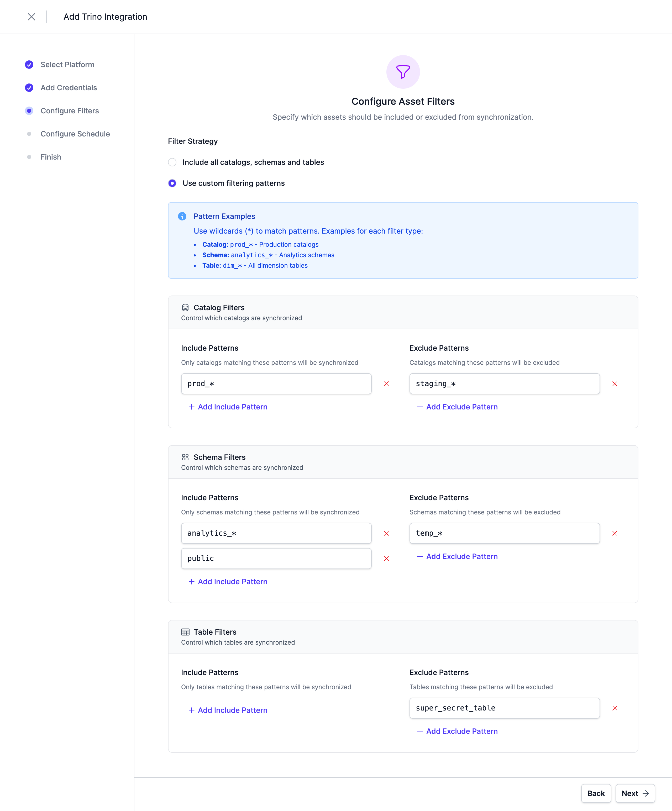Add Exclude Pattern under Schema Filters
This screenshot has height=811, width=672.
tap(457, 556)
